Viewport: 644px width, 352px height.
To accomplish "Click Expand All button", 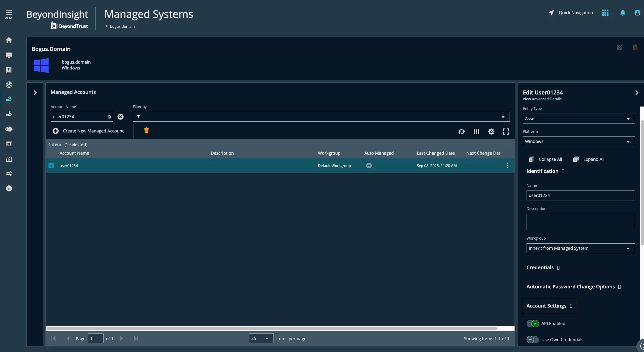I will point(589,159).
